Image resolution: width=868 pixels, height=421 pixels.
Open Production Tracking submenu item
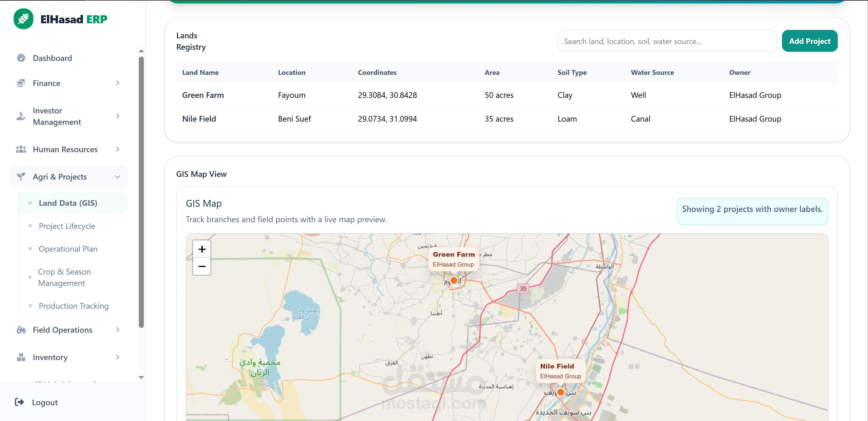point(74,306)
